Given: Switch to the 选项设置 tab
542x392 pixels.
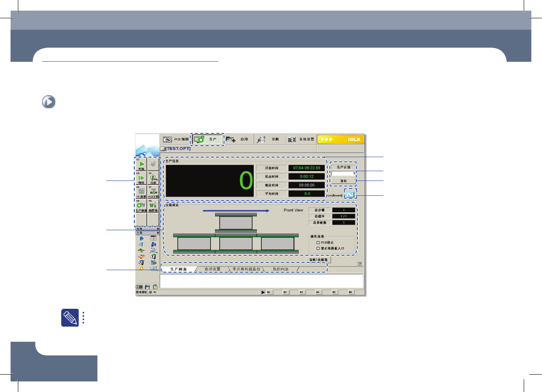Looking at the screenshot, I should (x=213, y=269).
